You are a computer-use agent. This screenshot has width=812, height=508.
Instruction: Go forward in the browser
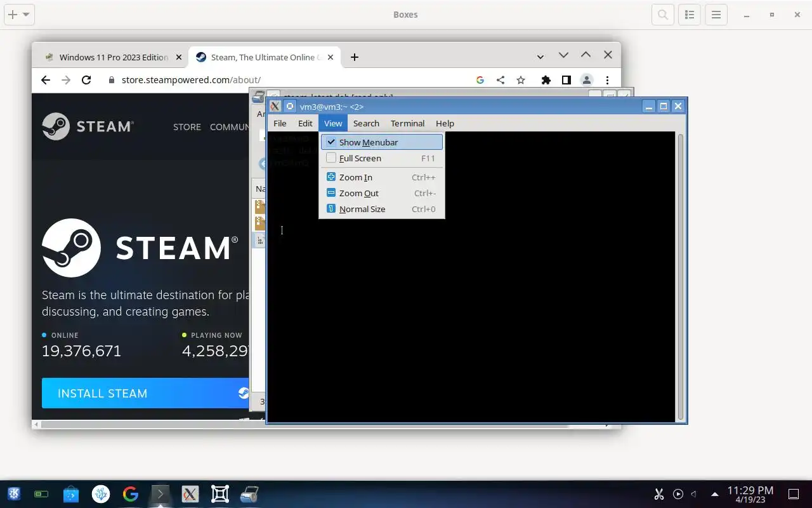66,79
